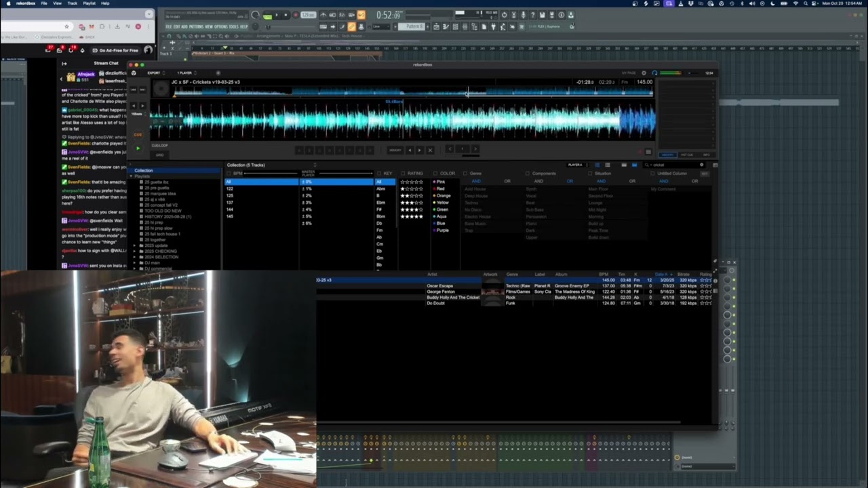Toggle the RATING filter checkbox

[403, 174]
